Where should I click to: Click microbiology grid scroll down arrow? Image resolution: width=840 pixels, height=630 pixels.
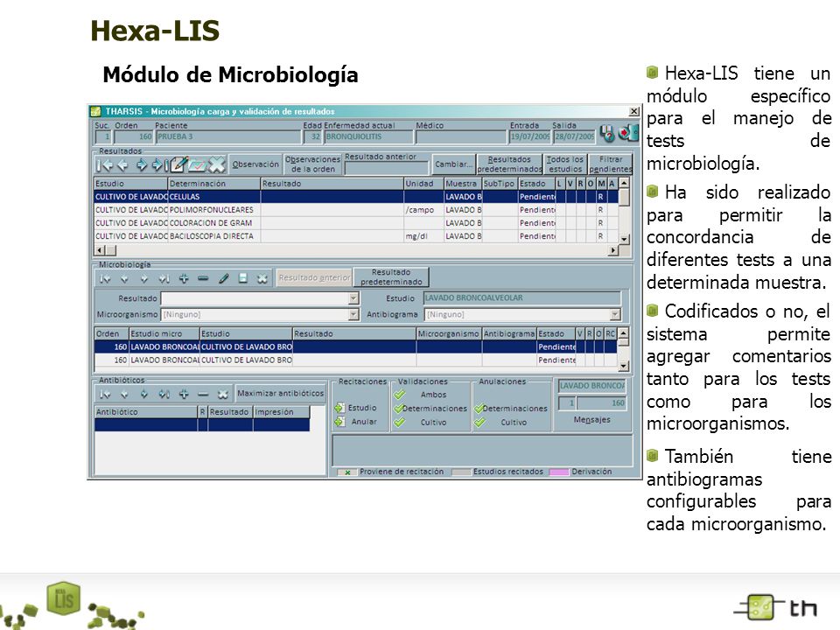pyautogui.click(x=624, y=366)
